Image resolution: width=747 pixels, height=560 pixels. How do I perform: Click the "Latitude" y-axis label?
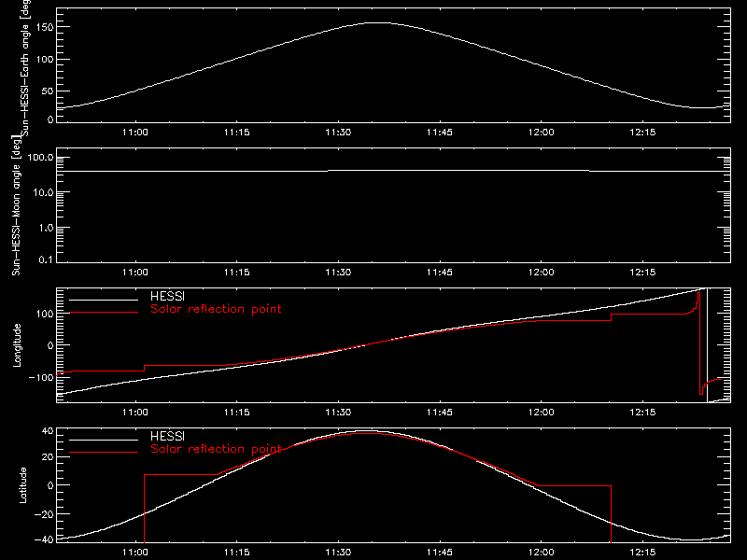click(x=22, y=485)
